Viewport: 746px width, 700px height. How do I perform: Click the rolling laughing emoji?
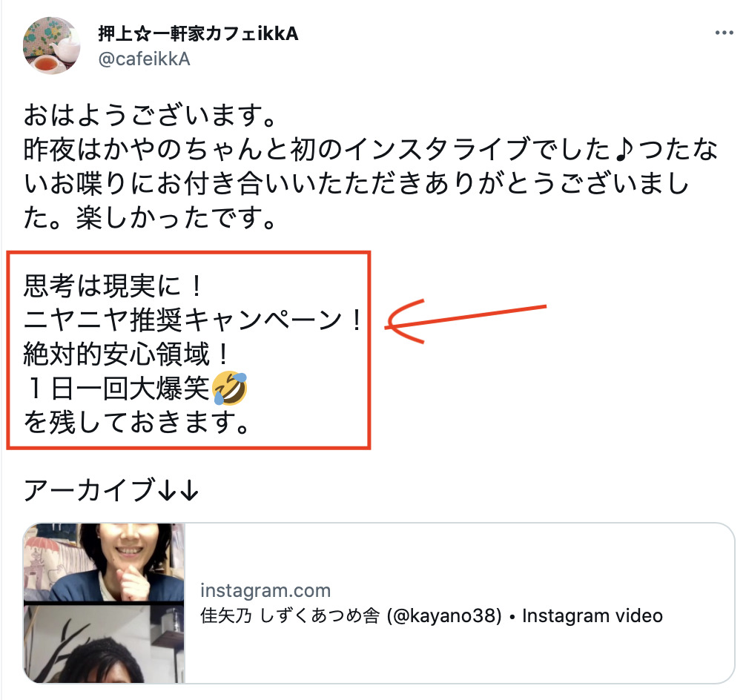coord(229,388)
